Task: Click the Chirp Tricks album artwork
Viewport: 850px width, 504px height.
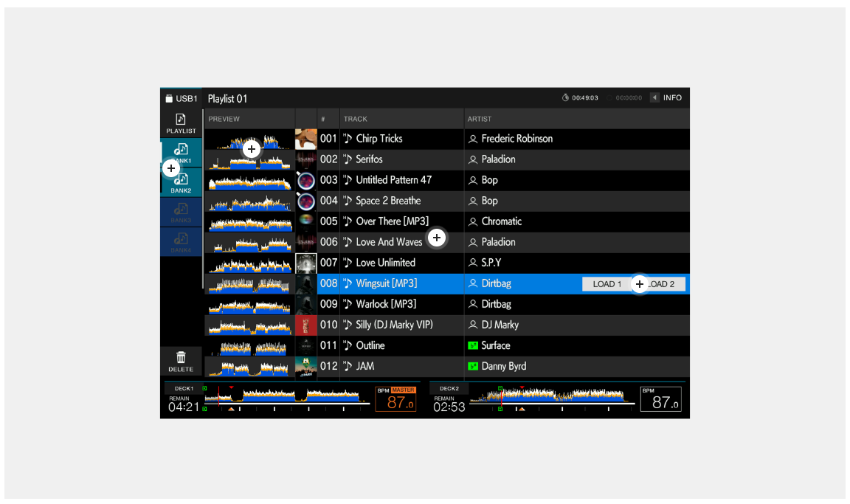Action: tap(306, 139)
